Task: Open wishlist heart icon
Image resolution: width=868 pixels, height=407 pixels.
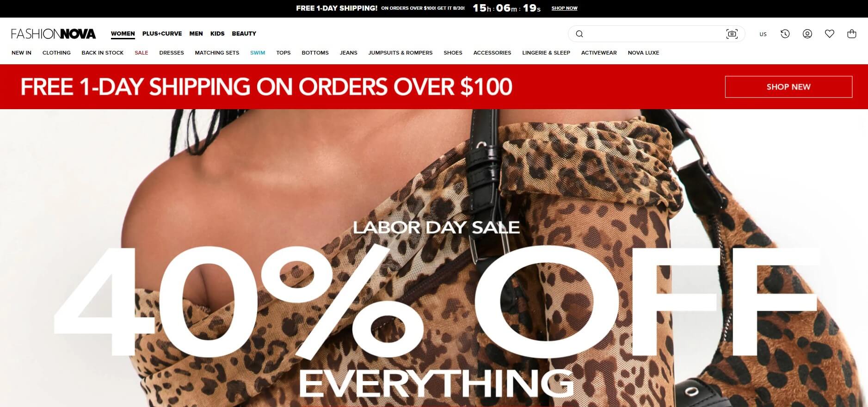Action: point(829,34)
